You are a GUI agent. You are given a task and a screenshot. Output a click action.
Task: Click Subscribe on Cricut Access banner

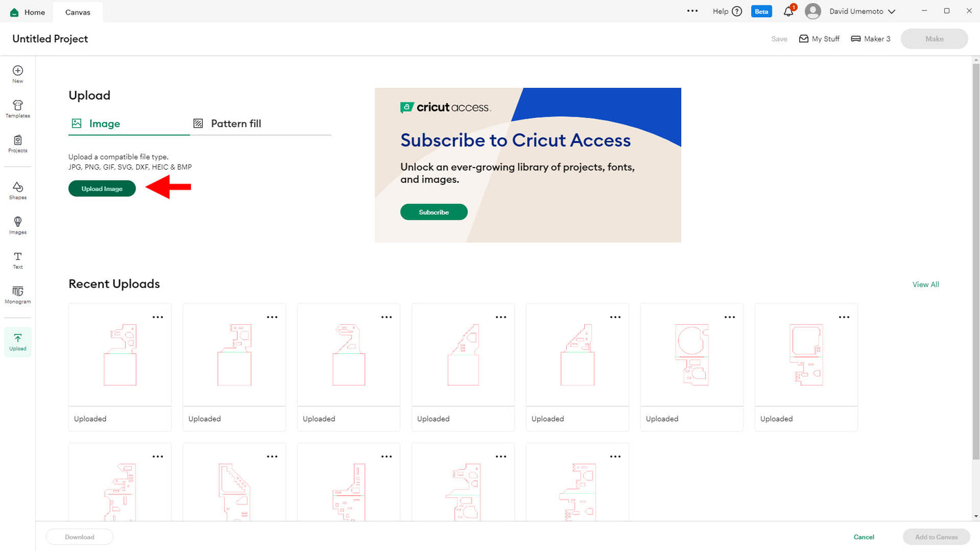tap(434, 212)
